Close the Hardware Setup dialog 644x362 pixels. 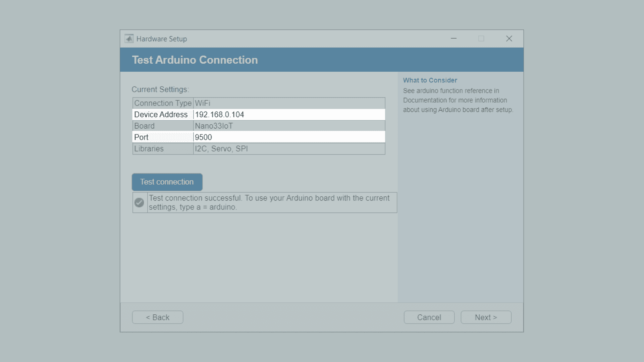pos(509,39)
